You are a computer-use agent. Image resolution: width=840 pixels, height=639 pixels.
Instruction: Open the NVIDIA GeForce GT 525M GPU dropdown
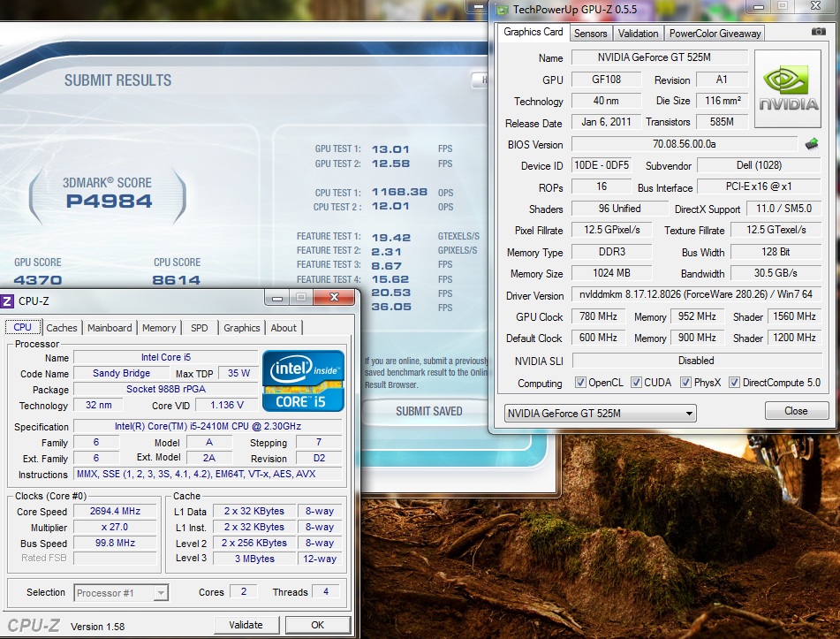(x=600, y=414)
